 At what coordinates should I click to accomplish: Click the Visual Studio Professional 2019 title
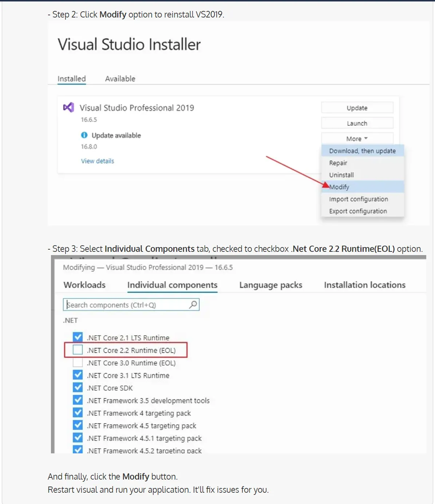coord(137,108)
